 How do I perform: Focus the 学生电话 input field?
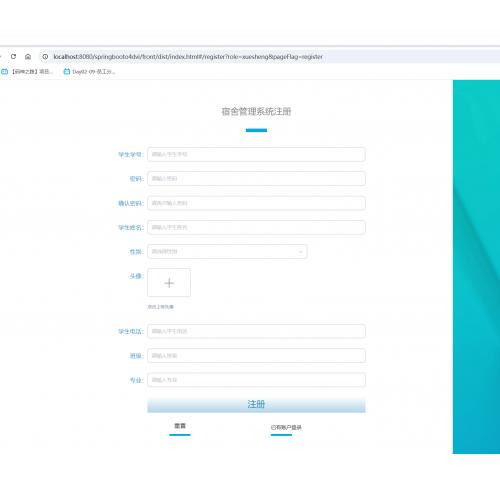pyautogui.click(x=256, y=331)
